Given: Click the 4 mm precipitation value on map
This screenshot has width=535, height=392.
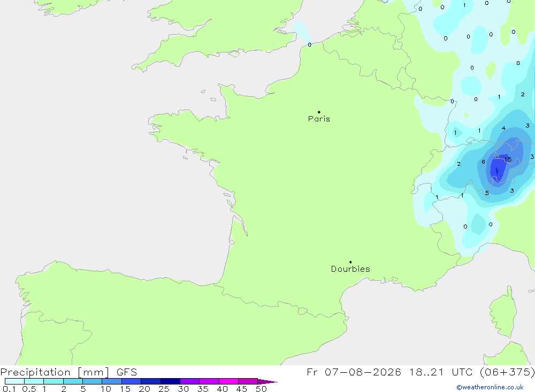Looking at the screenshot, I should click(503, 128).
